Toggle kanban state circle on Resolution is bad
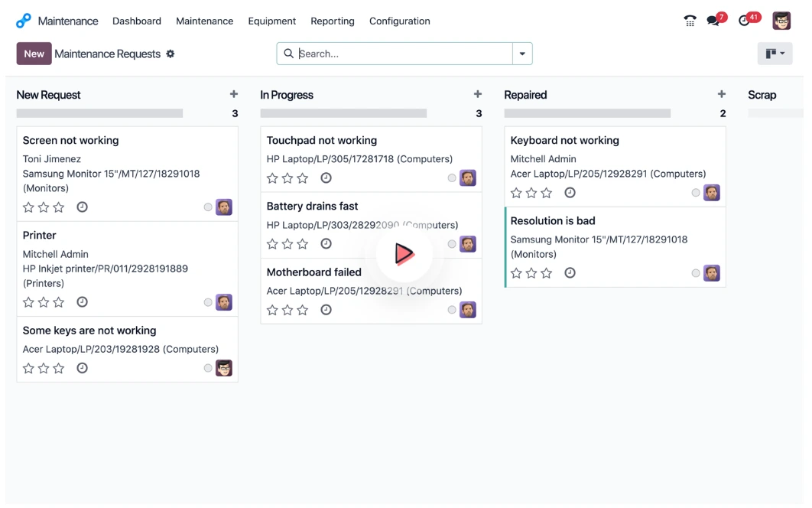Screen dimensions: 812x508 [x=696, y=273]
